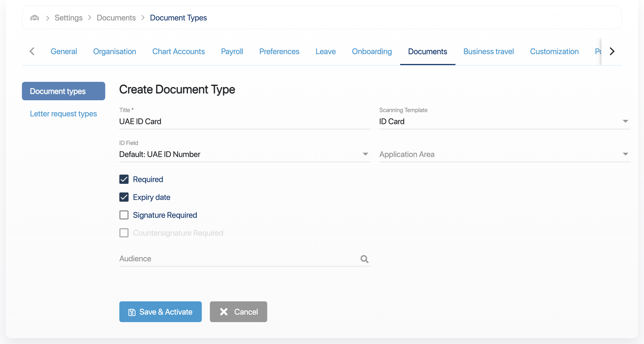Expand the ID Field dropdown
The height and width of the screenshot is (344, 644).
tap(365, 154)
